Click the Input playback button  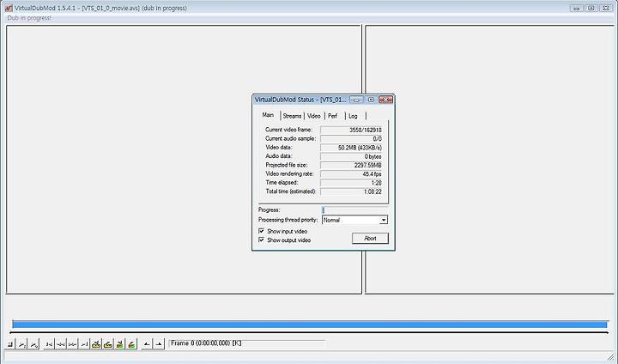click(x=22, y=344)
